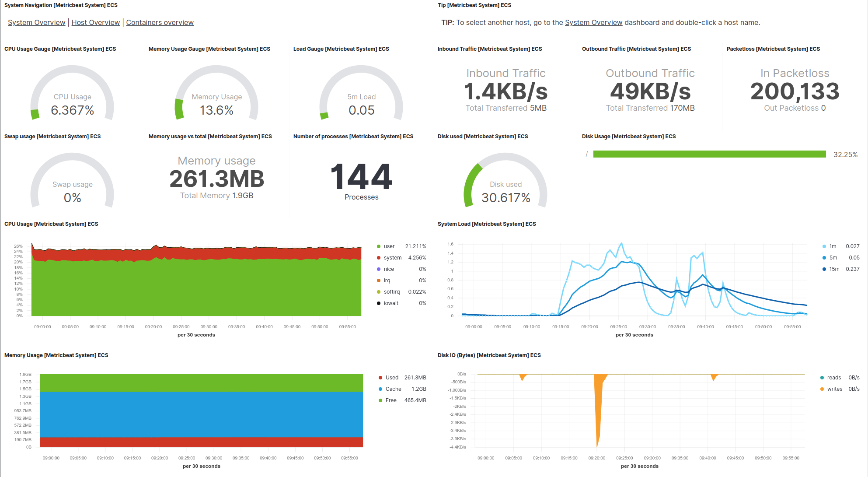Toggle the writes legend entry
Viewport: 868px width, 477px height.
pos(834,389)
